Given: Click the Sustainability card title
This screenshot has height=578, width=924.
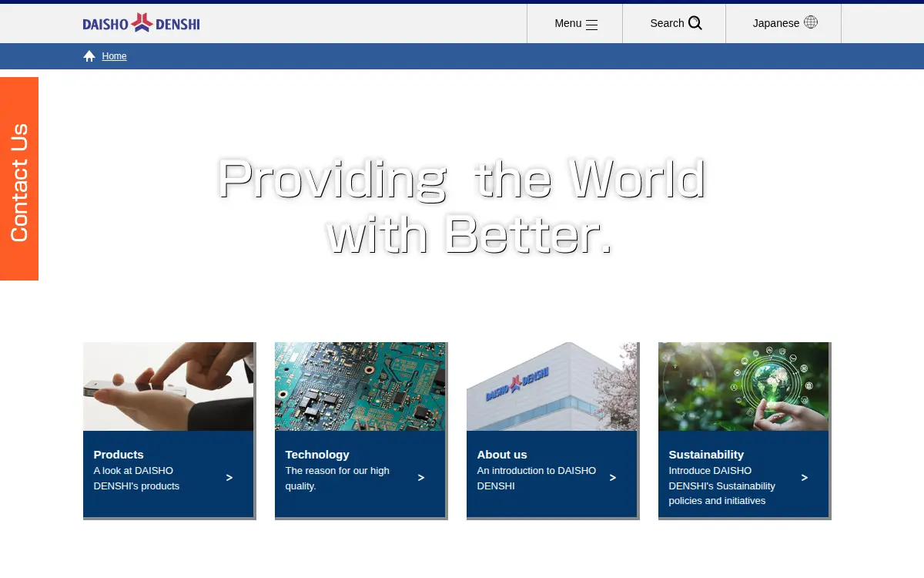Looking at the screenshot, I should 706,455.
